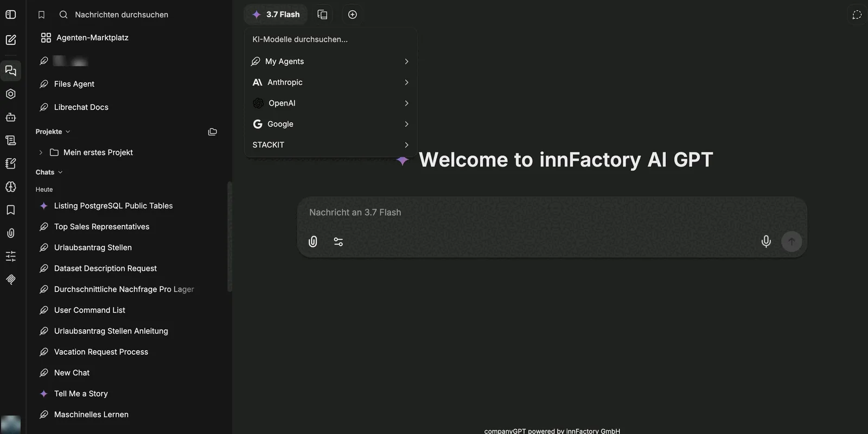The width and height of the screenshot is (868, 434).
Task: Expand the Mein erstes Projekt folder
Action: click(x=41, y=152)
